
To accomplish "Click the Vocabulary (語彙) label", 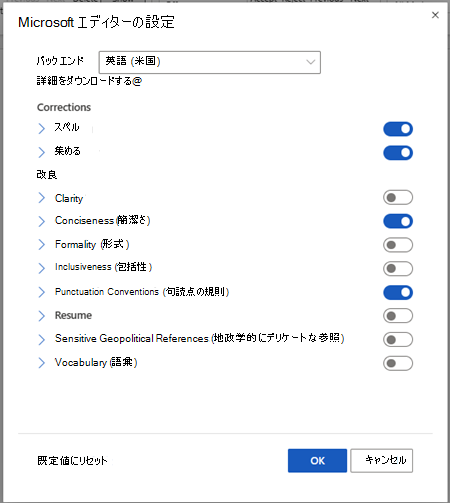I will [x=96, y=362].
